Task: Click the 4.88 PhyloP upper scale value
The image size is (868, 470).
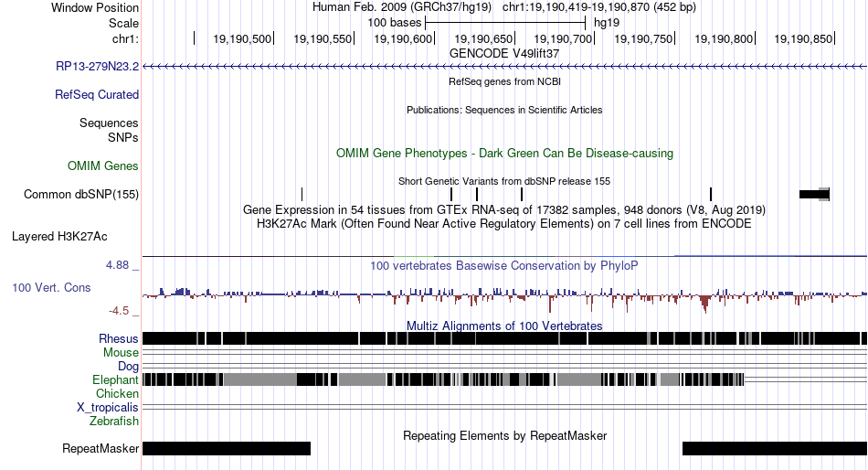Action: point(117,265)
